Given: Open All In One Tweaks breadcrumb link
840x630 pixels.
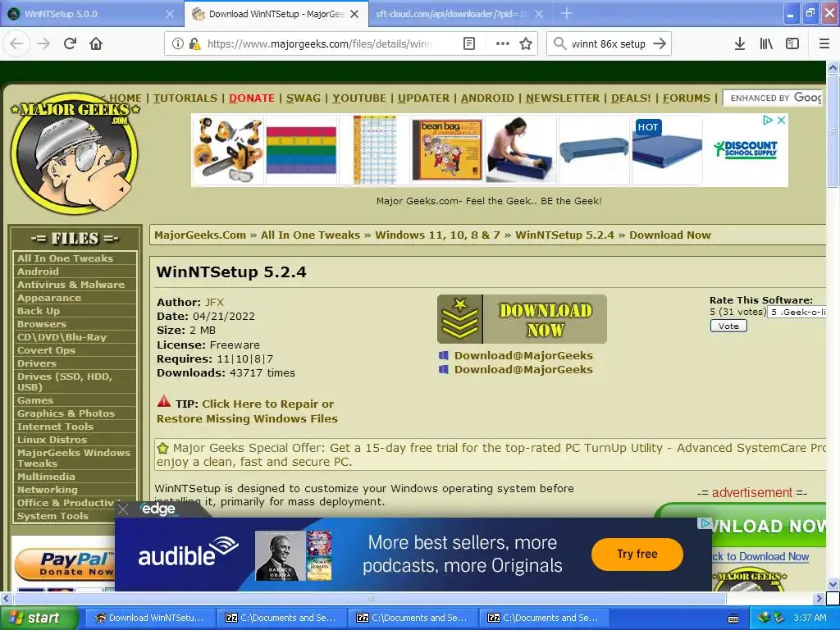Looking at the screenshot, I should 310,235.
